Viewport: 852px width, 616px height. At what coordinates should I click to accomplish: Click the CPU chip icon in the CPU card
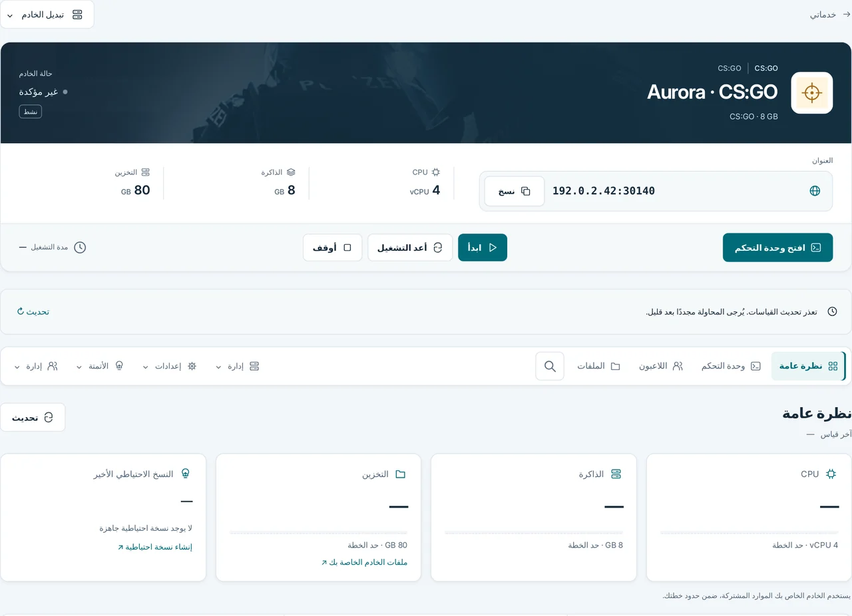pyautogui.click(x=831, y=474)
